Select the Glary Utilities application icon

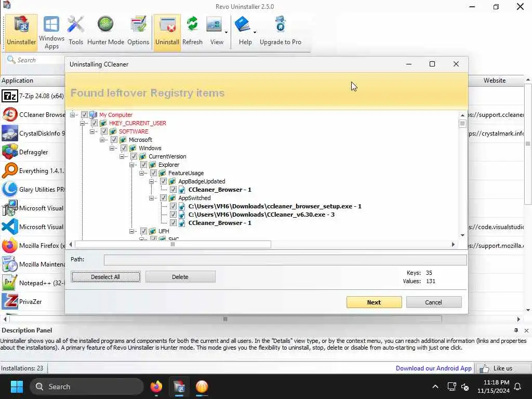point(9,189)
